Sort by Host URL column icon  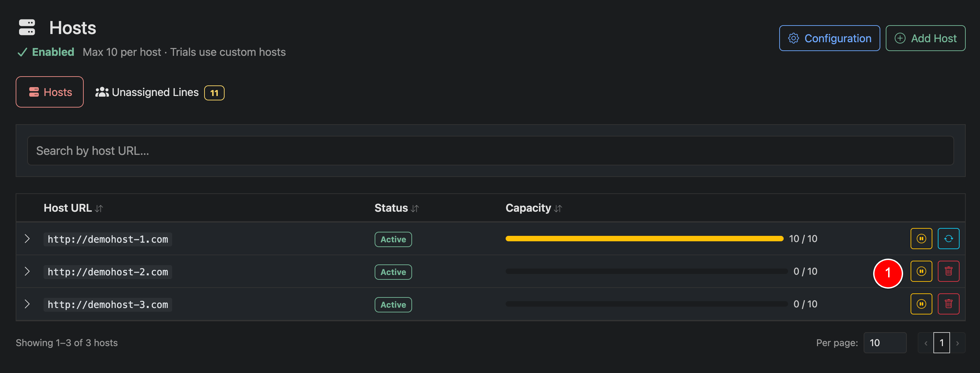point(99,209)
